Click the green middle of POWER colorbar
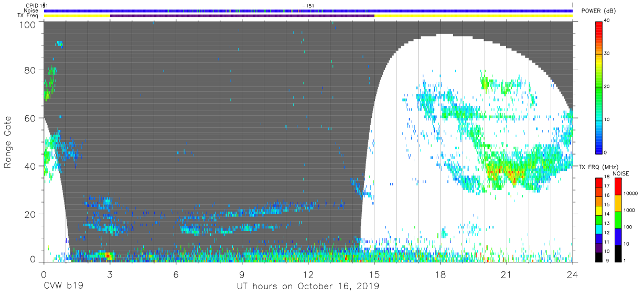 coord(598,87)
